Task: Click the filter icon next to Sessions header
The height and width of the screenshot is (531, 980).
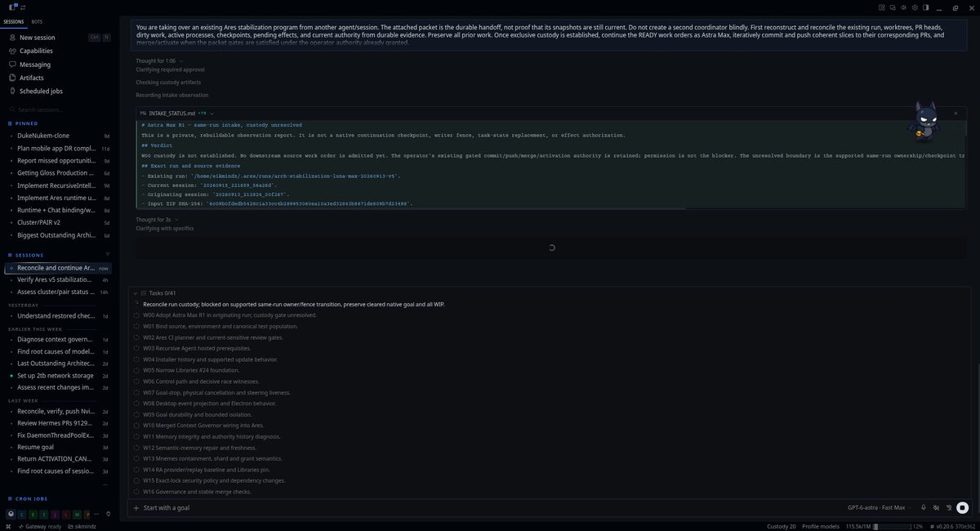Action: (107, 254)
